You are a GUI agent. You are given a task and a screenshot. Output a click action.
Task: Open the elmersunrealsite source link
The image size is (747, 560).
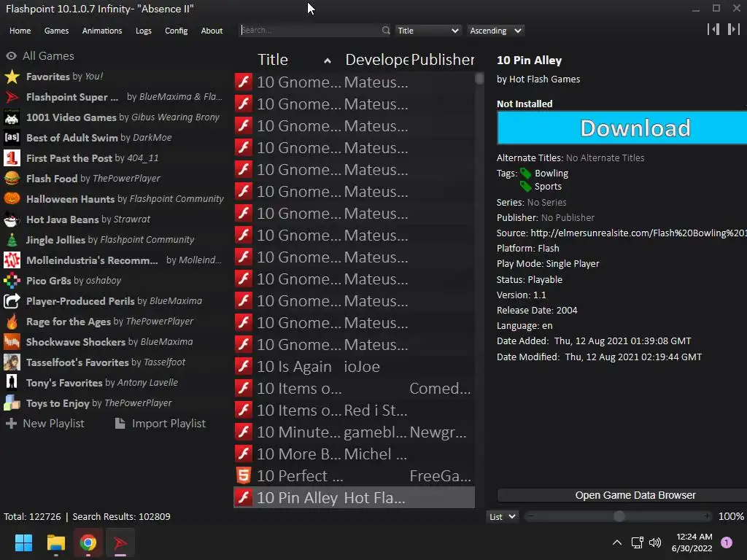[x=638, y=233]
